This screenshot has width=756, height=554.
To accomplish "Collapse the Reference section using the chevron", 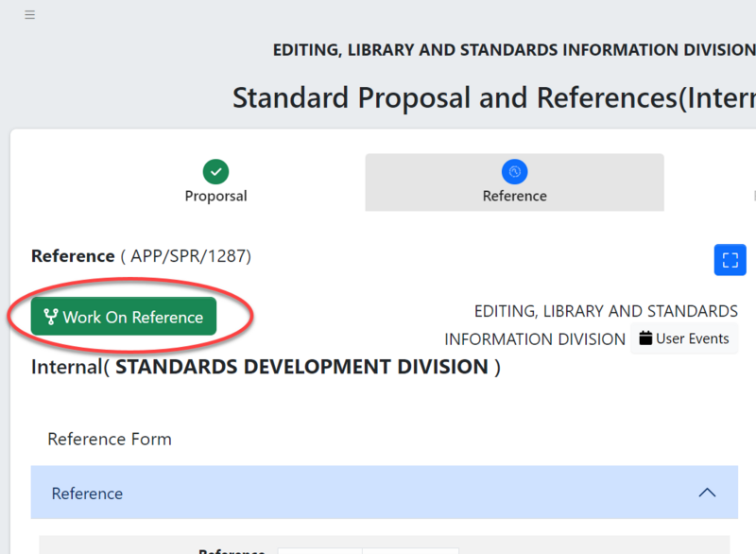I will click(706, 493).
